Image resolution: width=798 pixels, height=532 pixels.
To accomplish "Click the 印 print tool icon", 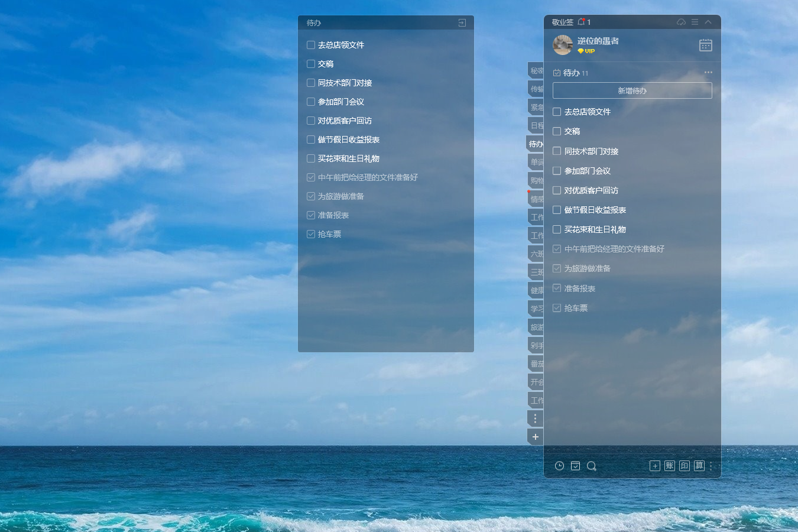I will tap(685, 466).
